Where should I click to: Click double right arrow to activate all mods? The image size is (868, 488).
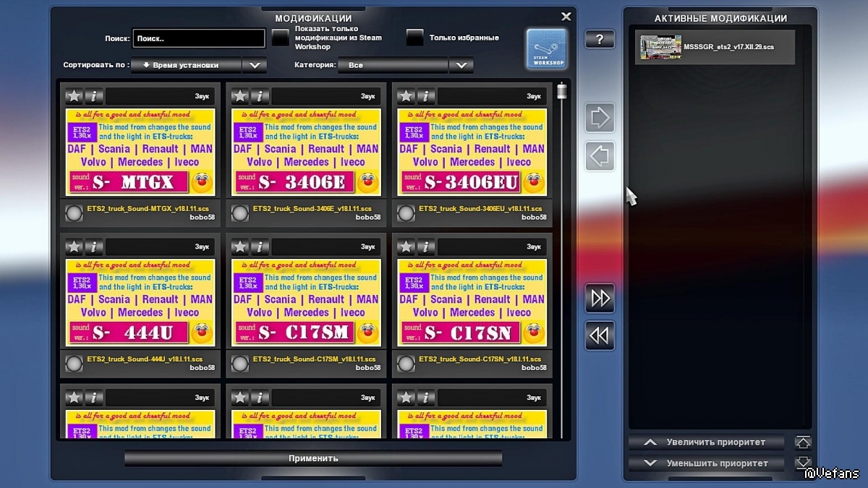(600, 298)
